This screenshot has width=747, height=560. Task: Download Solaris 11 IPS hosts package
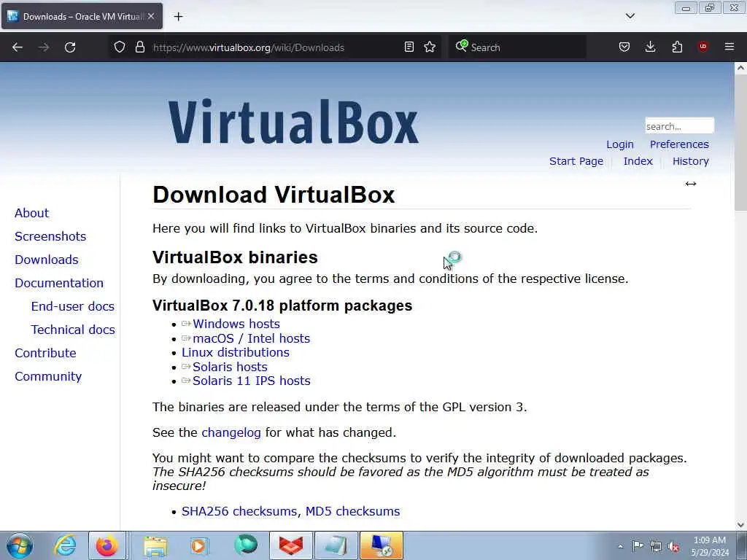tap(252, 381)
